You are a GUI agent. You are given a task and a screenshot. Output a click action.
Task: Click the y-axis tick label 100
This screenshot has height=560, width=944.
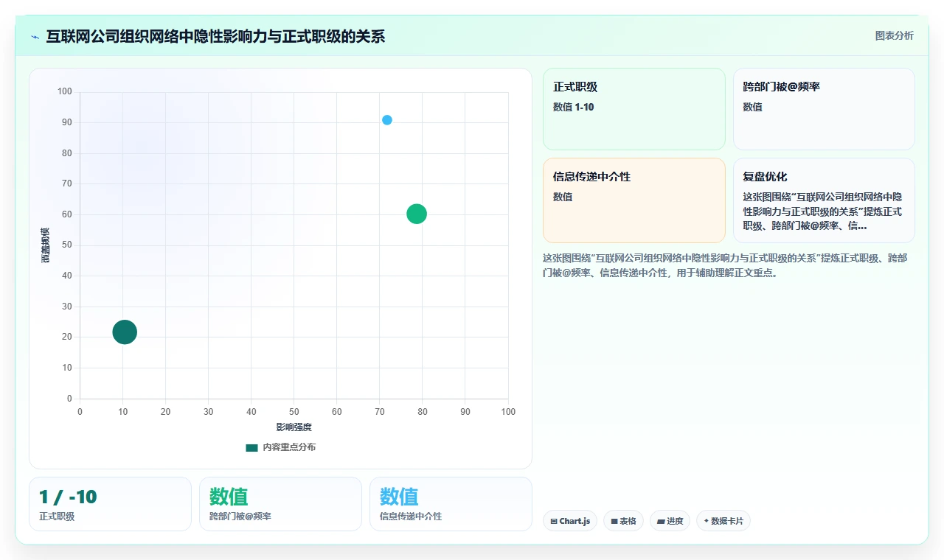65,91
